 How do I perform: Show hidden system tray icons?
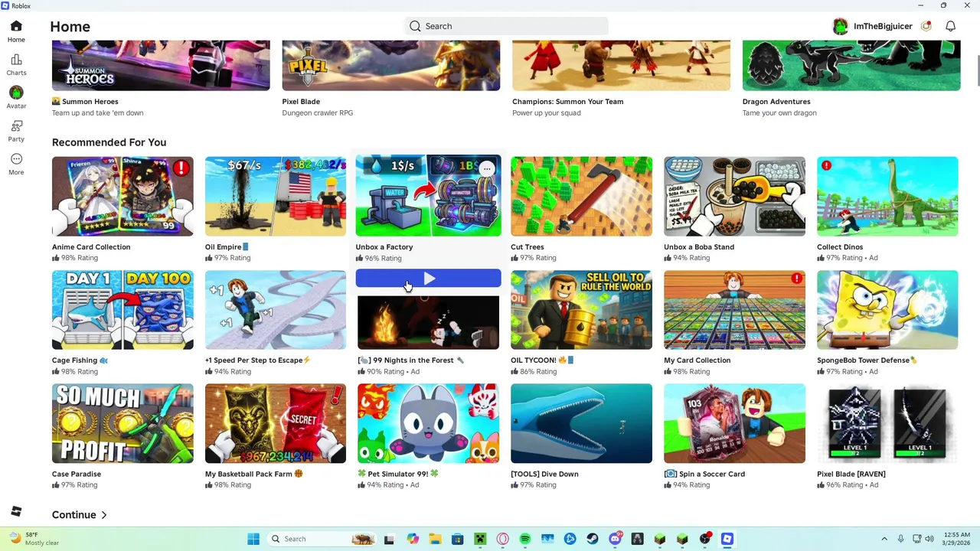[x=884, y=539]
